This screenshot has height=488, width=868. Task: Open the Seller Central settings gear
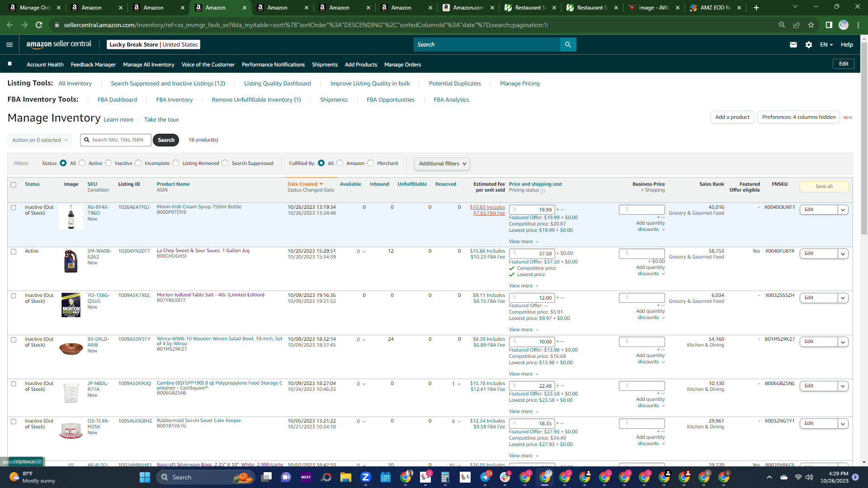[809, 45]
